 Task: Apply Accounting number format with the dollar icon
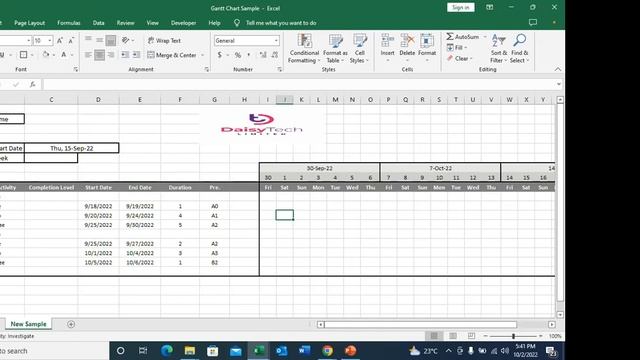click(220, 55)
